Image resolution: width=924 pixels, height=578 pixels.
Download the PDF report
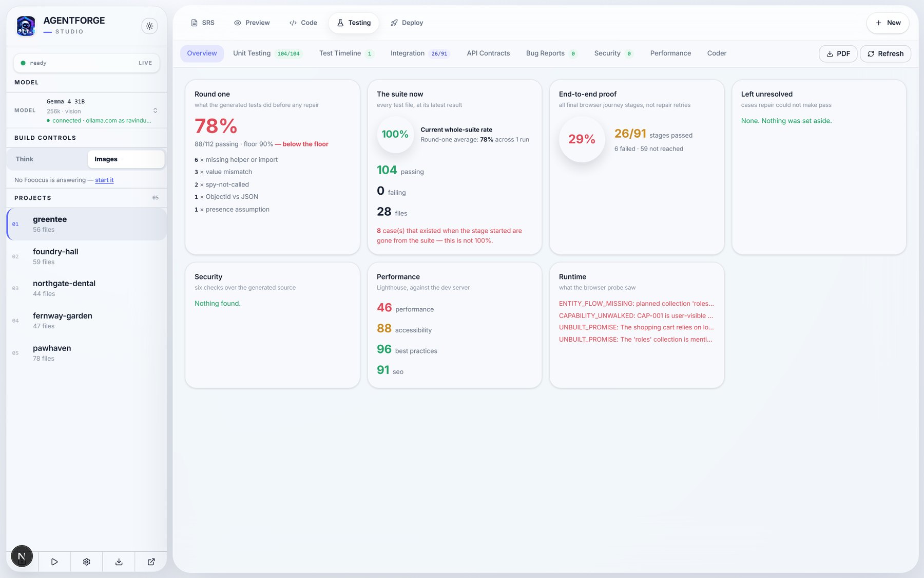[838, 53]
